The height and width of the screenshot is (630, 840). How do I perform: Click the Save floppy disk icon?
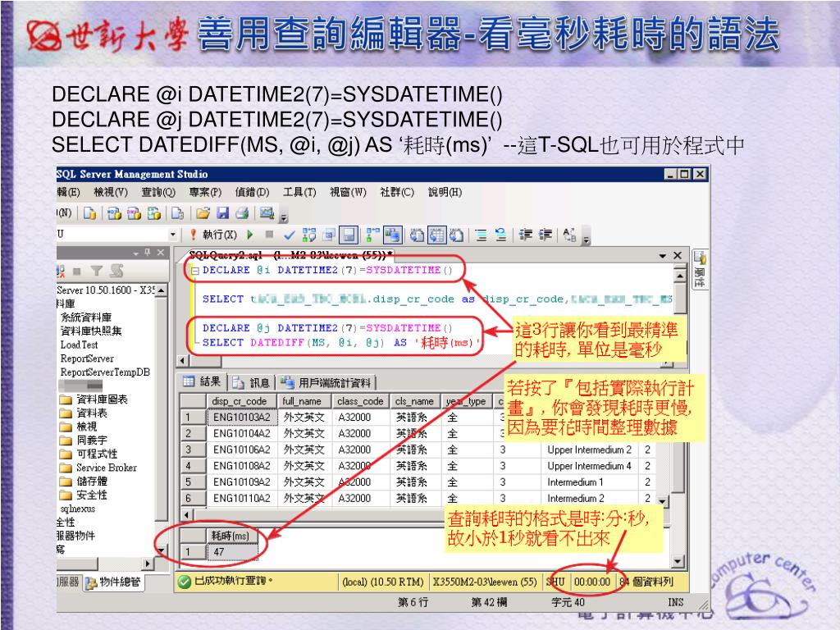tap(222, 213)
